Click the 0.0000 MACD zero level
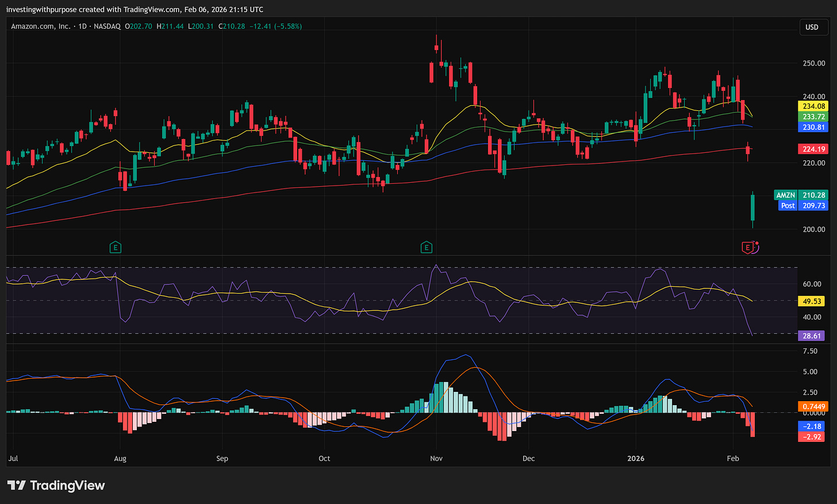The height and width of the screenshot is (504, 837). click(813, 413)
